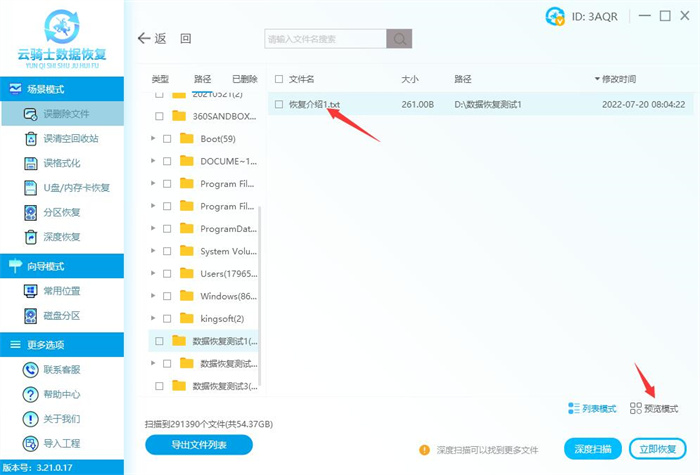Open 分区恢复 mode
Image resolution: width=700 pixels, height=475 pixels.
click(62, 212)
